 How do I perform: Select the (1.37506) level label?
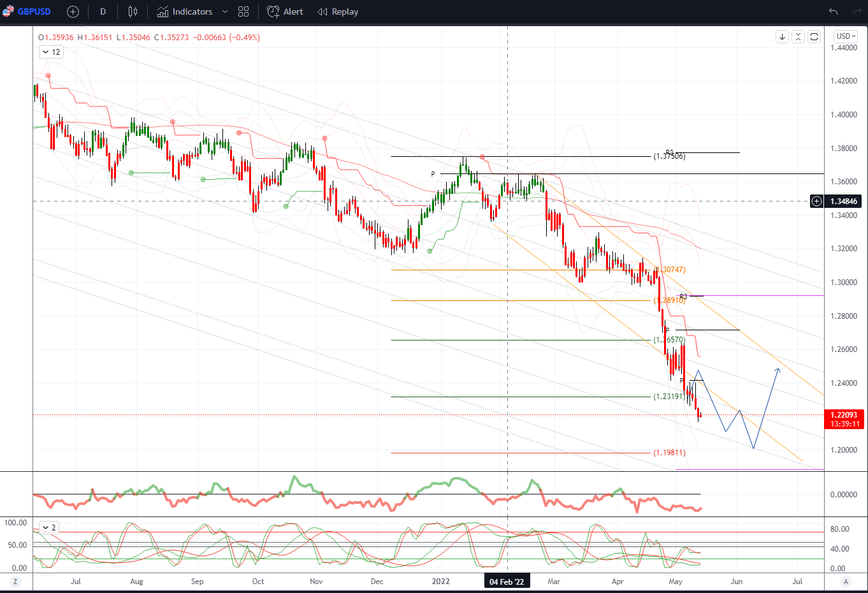pyautogui.click(x=669, y=156)
